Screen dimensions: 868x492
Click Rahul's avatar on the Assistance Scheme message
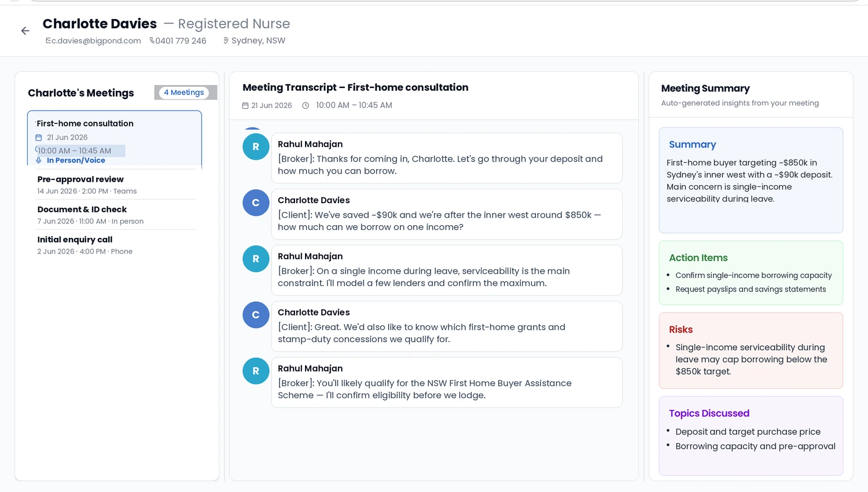coord(256,371)
